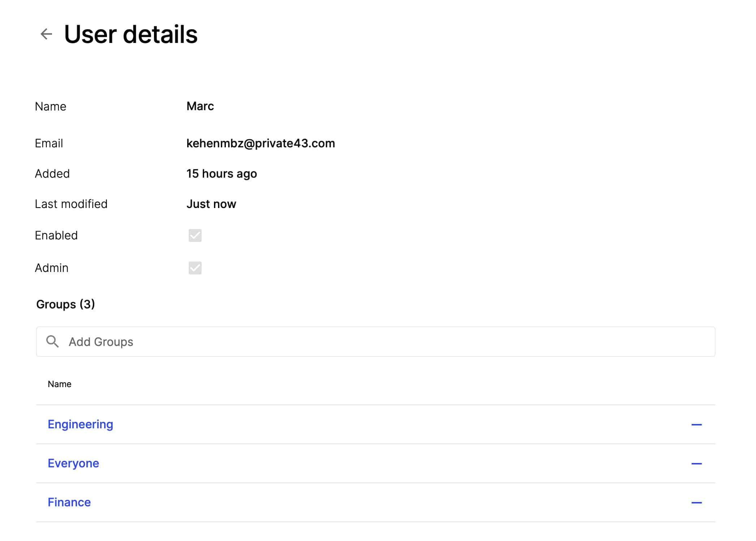756x541 pixels.
Task: Open the Finance group link
Action: click(69, 502)
